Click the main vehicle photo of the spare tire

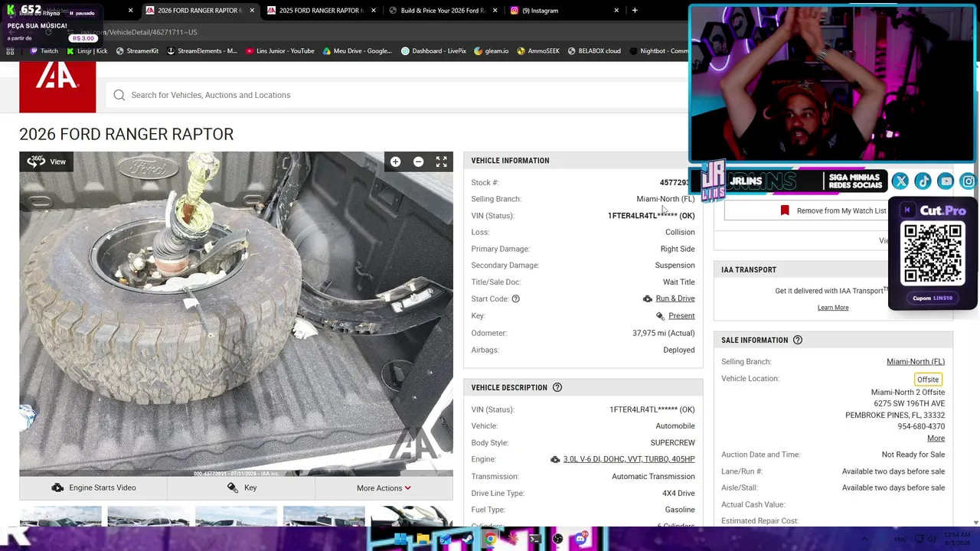tap(236, 314)
